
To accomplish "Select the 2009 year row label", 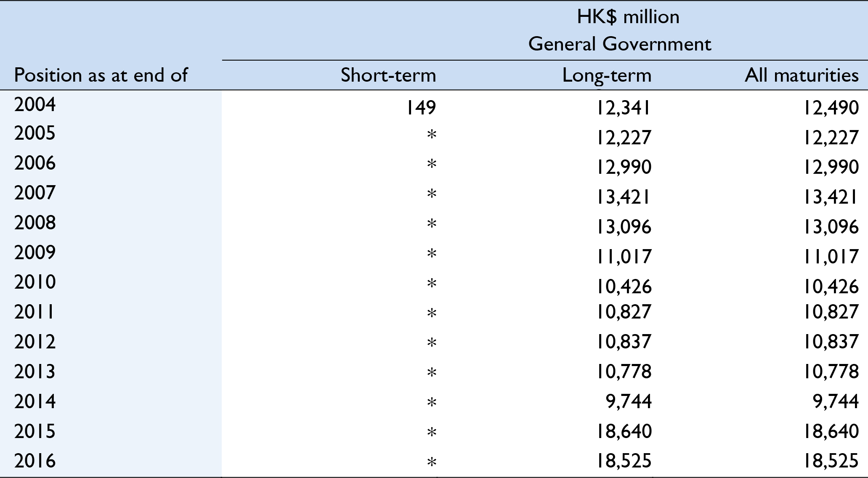I will point(35,253).
